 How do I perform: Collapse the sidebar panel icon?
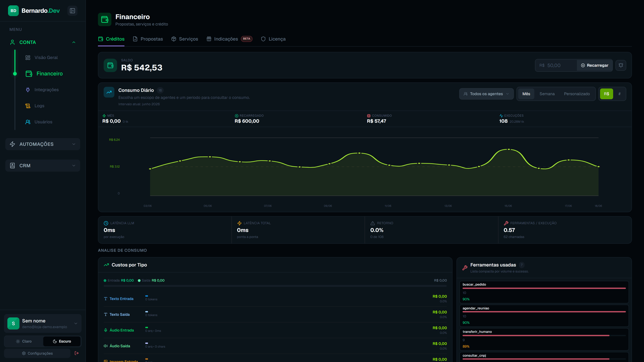point(72,11)
